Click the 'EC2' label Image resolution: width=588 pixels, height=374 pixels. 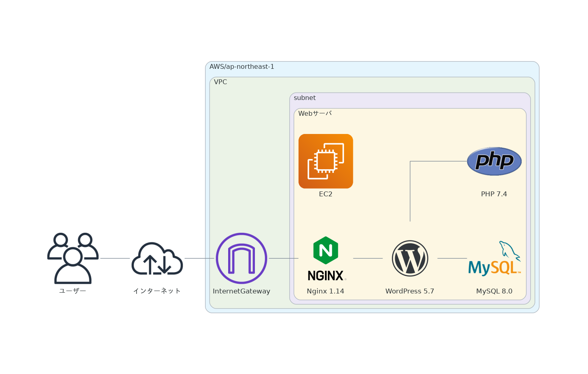coord(326,194)
